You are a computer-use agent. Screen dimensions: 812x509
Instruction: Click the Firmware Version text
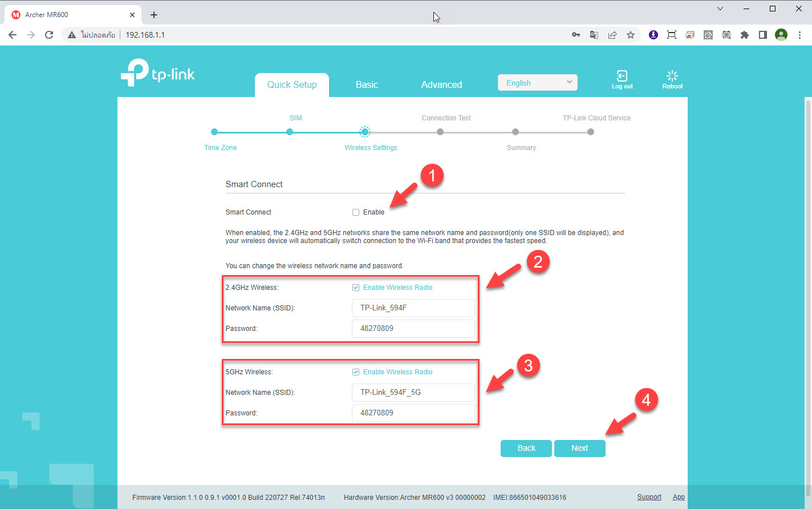pos(229,498)
